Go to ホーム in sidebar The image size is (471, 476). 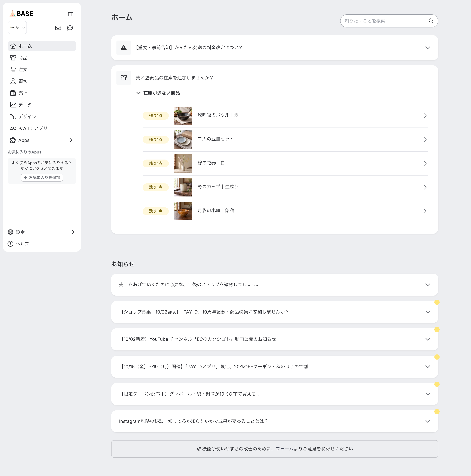tap(42, 46)
